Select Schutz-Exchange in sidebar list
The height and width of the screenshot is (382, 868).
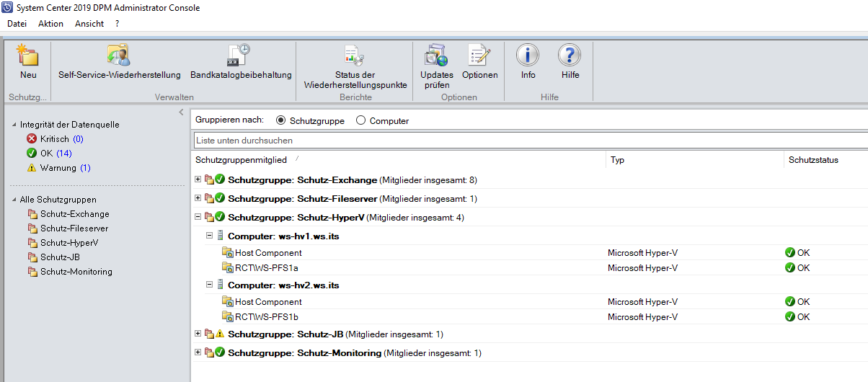click(75, 214)
